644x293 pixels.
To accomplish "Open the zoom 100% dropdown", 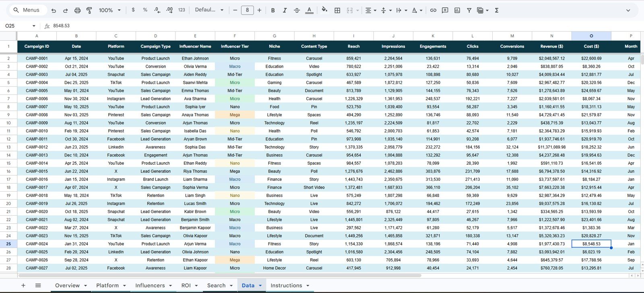I will 110,10.
